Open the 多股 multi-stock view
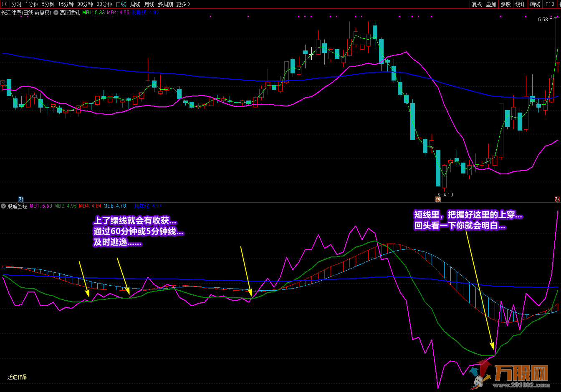Viewport: 561px width, 392px height. pyautogui.click(x=505, y=4)
